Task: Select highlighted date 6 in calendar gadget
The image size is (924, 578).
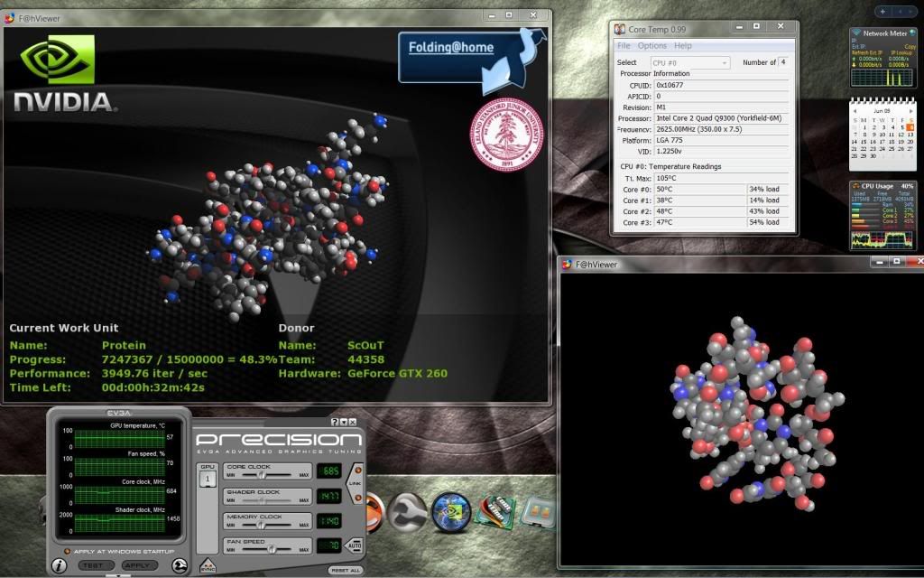Action: coord(910,127)
